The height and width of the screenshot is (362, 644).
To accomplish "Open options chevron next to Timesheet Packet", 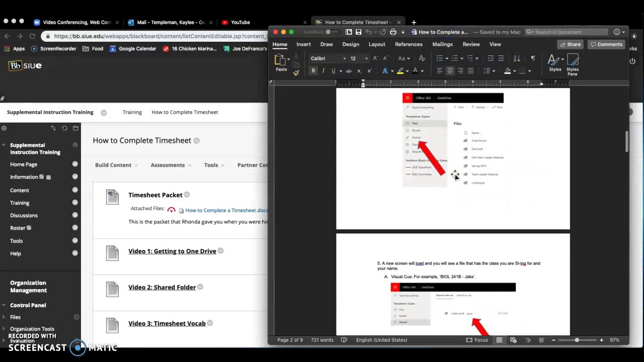I will (187, 195).
